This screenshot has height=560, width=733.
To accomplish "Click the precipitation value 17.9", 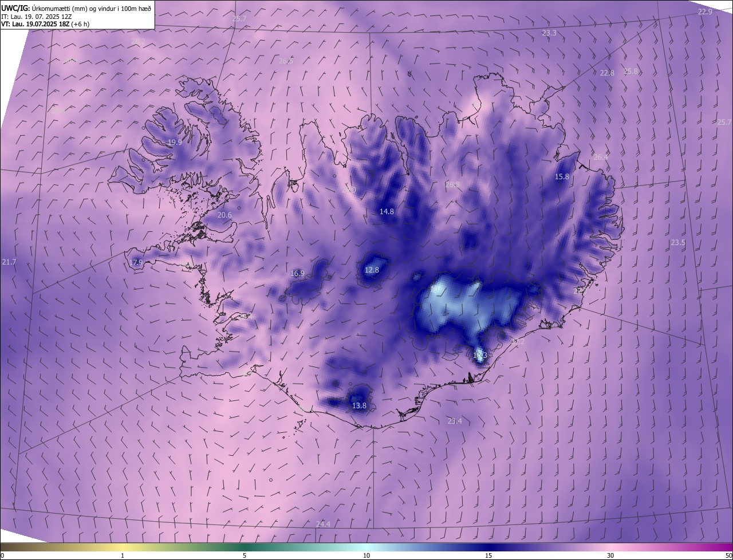I will coord(136,263).
